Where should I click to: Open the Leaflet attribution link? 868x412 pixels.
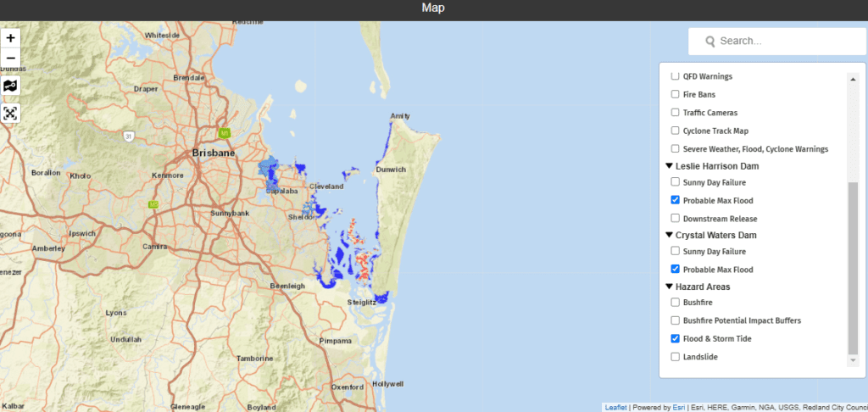point(615,407)
